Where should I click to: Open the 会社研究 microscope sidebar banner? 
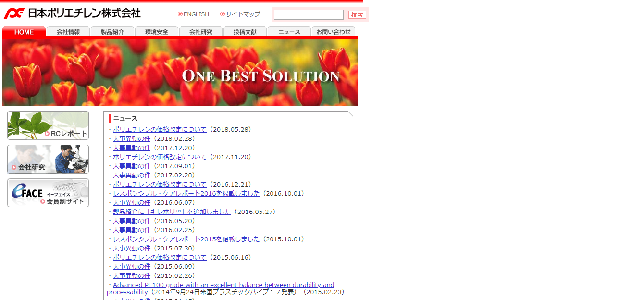(x=48, y=159)
